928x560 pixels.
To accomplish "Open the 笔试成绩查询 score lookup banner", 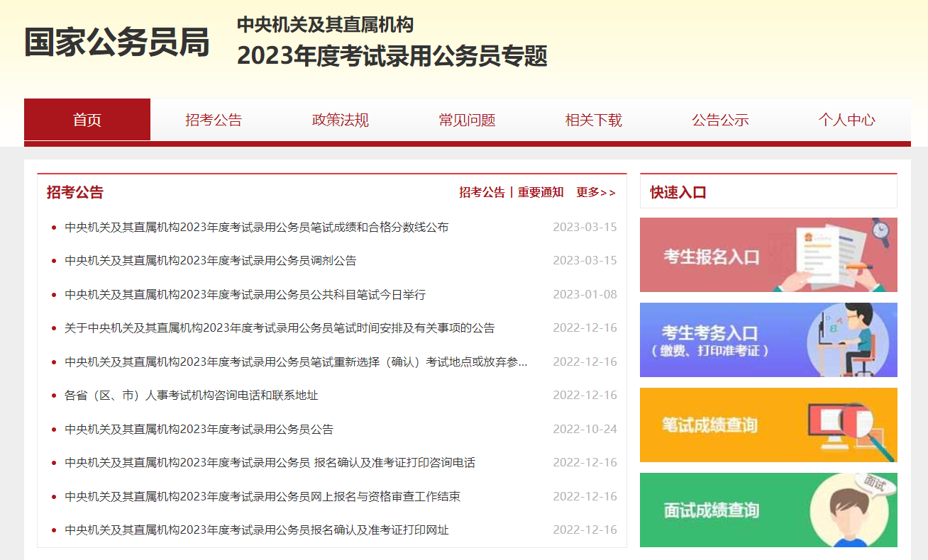I will (x=768, y=425).
